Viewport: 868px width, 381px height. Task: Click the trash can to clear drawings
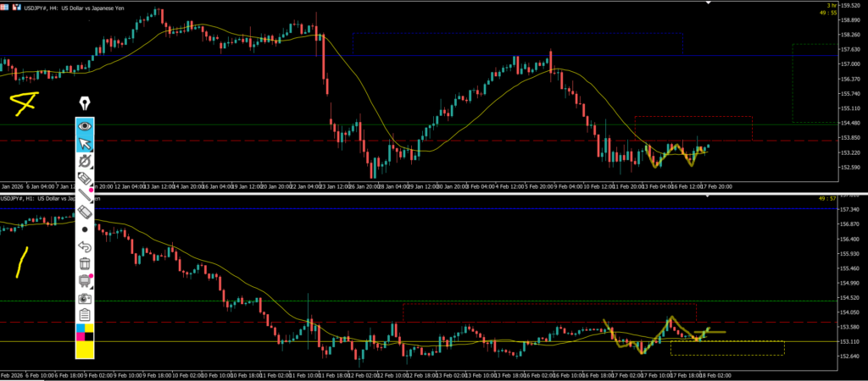pos(85,263)
